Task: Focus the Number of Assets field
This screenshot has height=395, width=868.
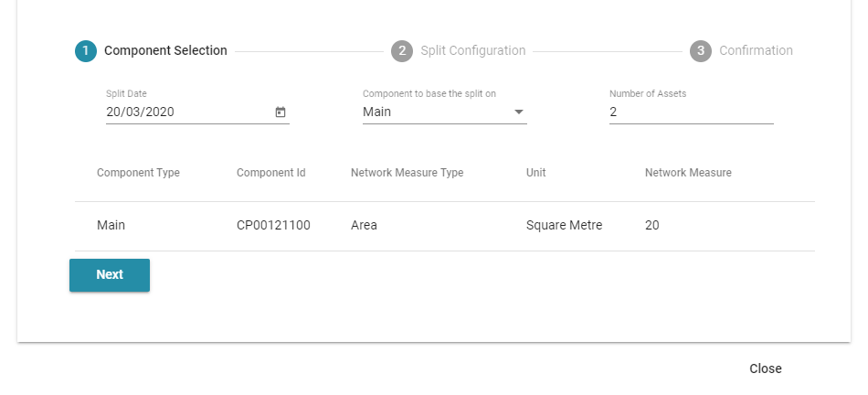Action: [692, 112]
